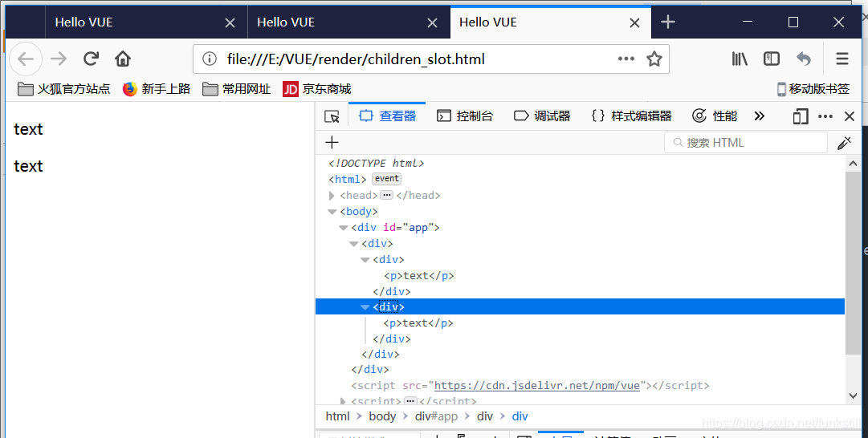Click the markup scrollbar down arrow

pyautogui.click(x=853, y=395)
